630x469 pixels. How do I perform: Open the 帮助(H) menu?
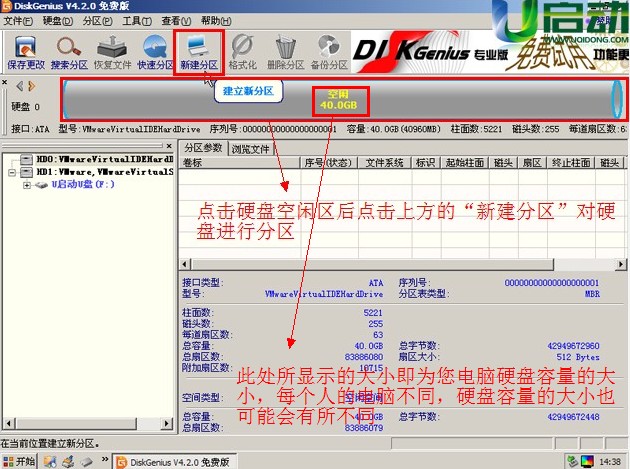pyautogui.click(x=216, y=20)
